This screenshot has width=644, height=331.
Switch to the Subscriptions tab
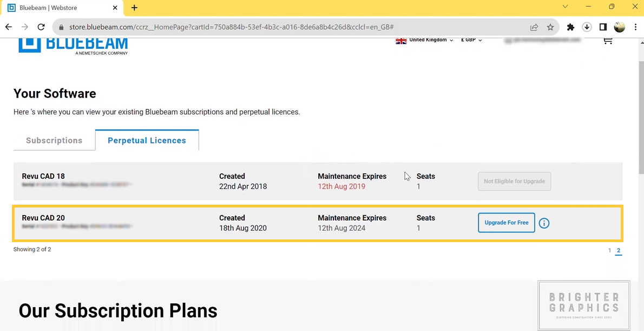(x=54, y=140)
